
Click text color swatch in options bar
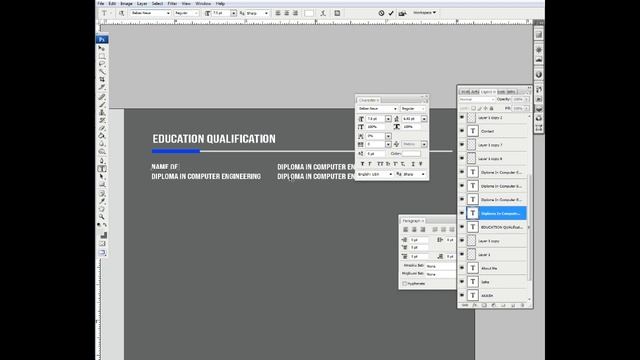click(x=309, y=13)
